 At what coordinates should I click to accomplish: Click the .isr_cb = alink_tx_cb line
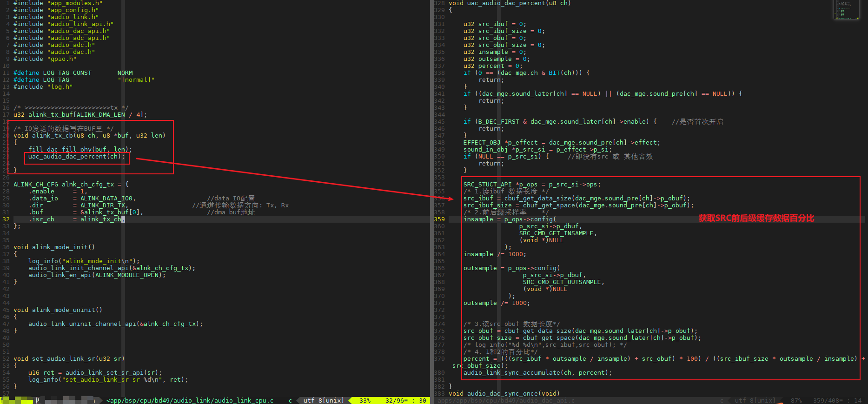(77, 219)
